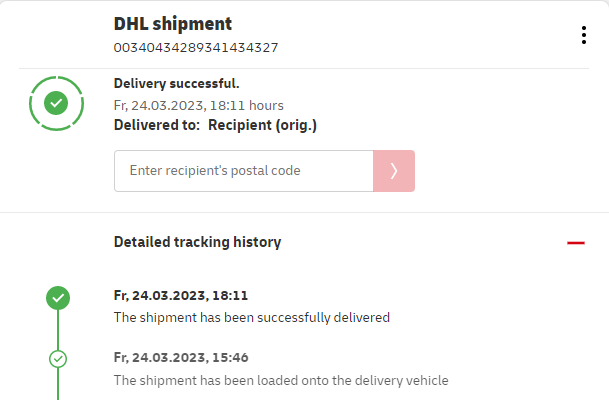Click the 'Fr, 24.03.2023, 18:11 hours' line
This screenshot has width=609, height=400.
point(199,105)
